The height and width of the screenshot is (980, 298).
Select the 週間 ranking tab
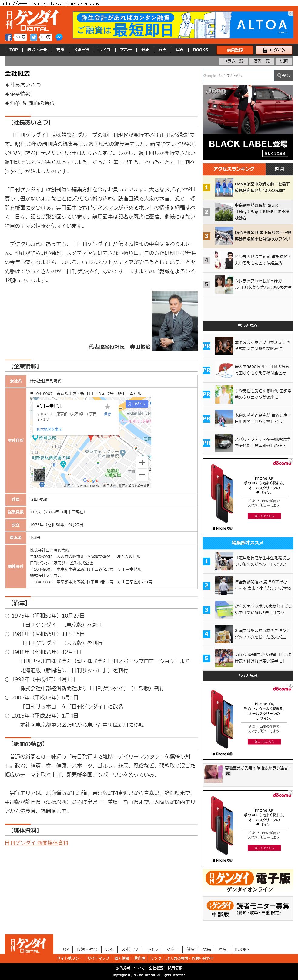click(x=279, y=169)
